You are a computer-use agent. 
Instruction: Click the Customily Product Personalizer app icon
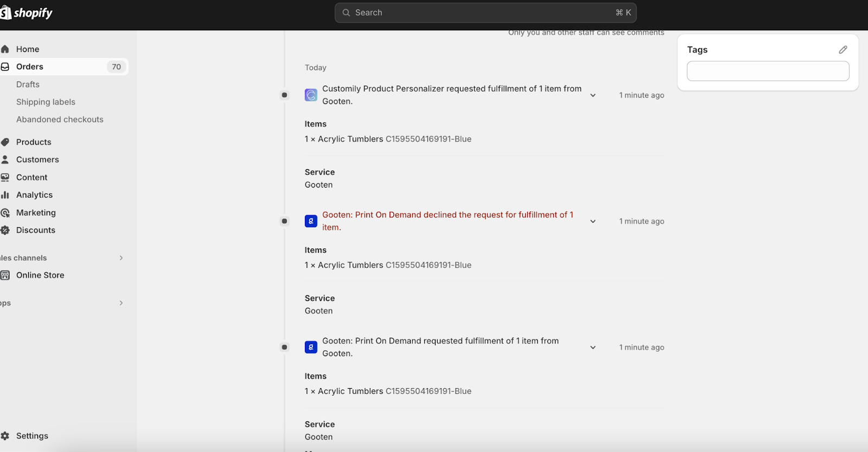(x=311, y=95)
